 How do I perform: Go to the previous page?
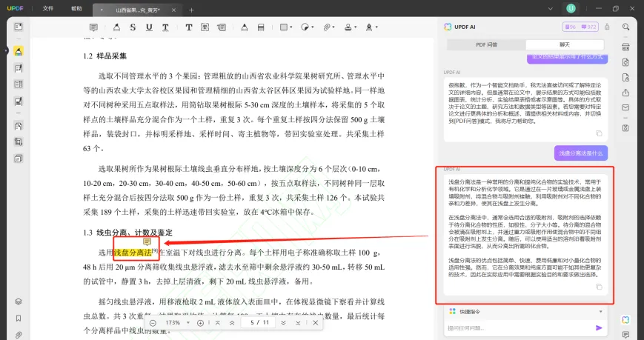pyautogui.click(x=232, y=323)
